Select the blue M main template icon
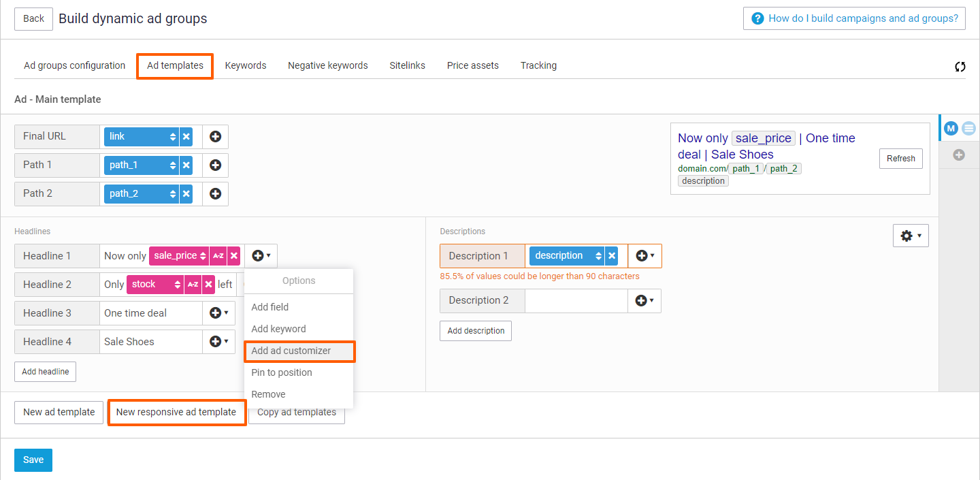This screenshot has width=980, height=480. [x=951, y=128]
